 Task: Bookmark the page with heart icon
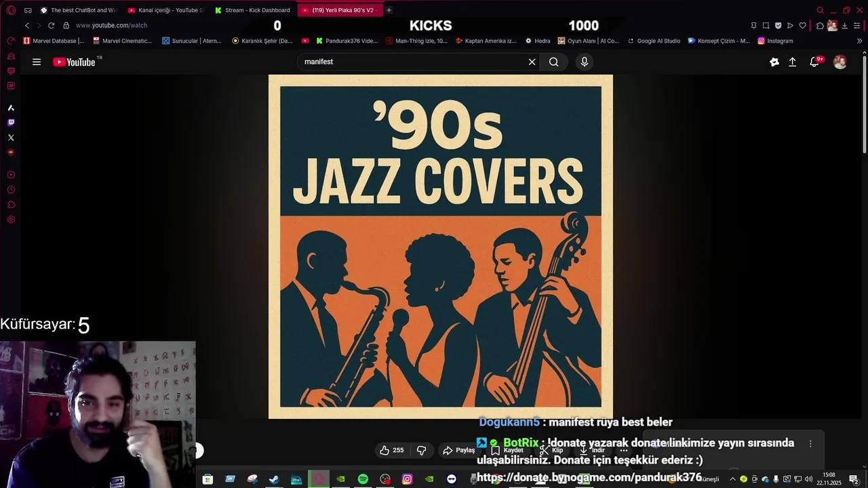tap(803, 25)
